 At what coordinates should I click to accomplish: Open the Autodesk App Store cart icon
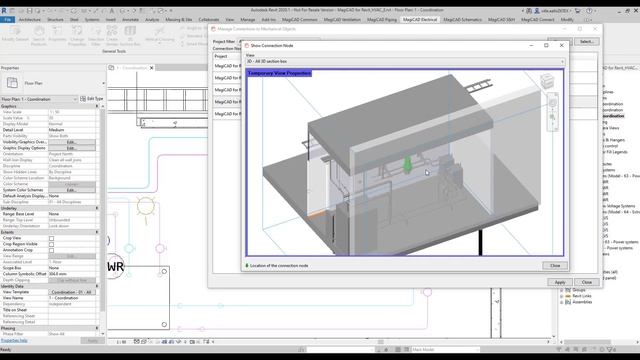click(578, 11)
